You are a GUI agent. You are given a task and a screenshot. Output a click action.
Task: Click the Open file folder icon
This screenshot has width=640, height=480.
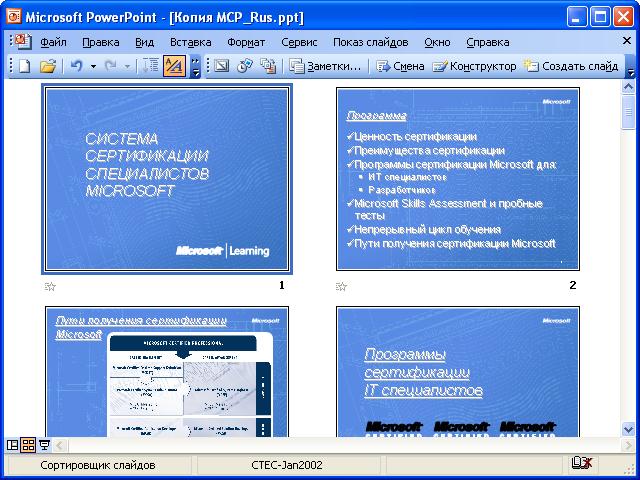47,66
